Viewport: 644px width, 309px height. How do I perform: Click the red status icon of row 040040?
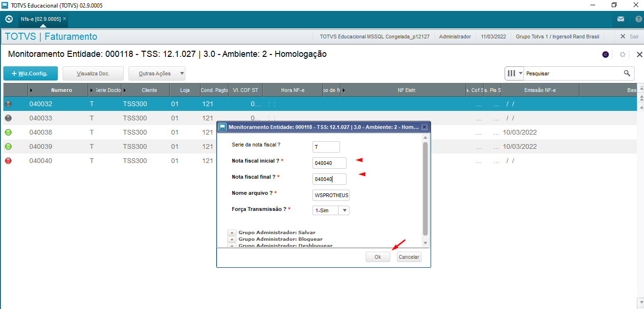click(x=8, y=161)
